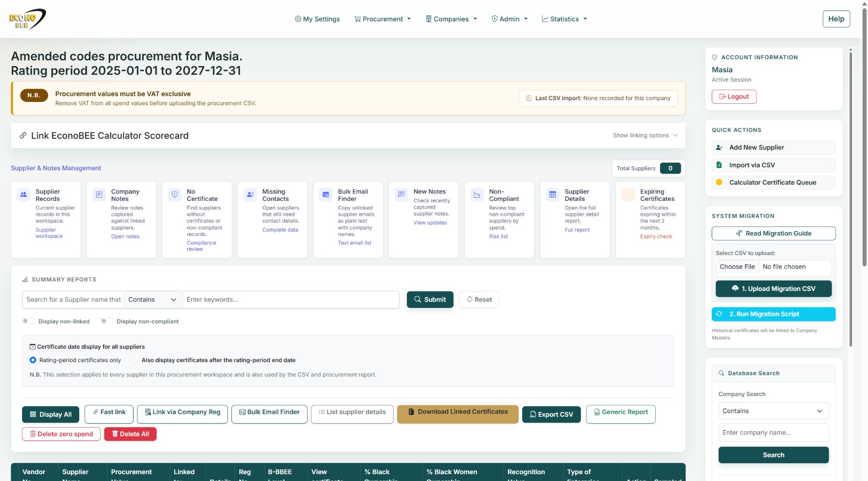
Task: Click the Bulk Email Finder toolbar button
Action: (x=269, y=414)
